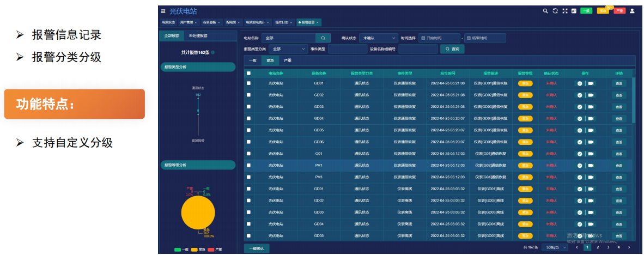Open camera icon in GD05 05:20:07 row
The image size is (644, 255).
[x=591, y=130]
